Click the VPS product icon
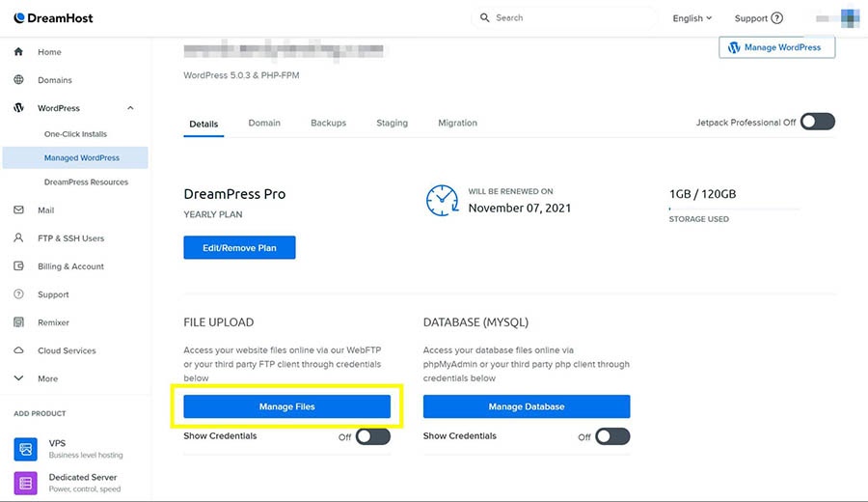This screenshot has width=868, height=502. (x=25, y=449)
